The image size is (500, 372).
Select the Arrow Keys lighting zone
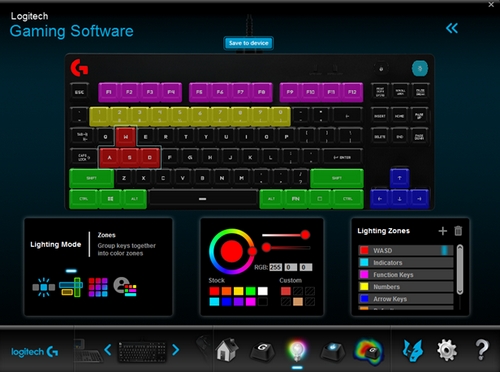(406, 299)
